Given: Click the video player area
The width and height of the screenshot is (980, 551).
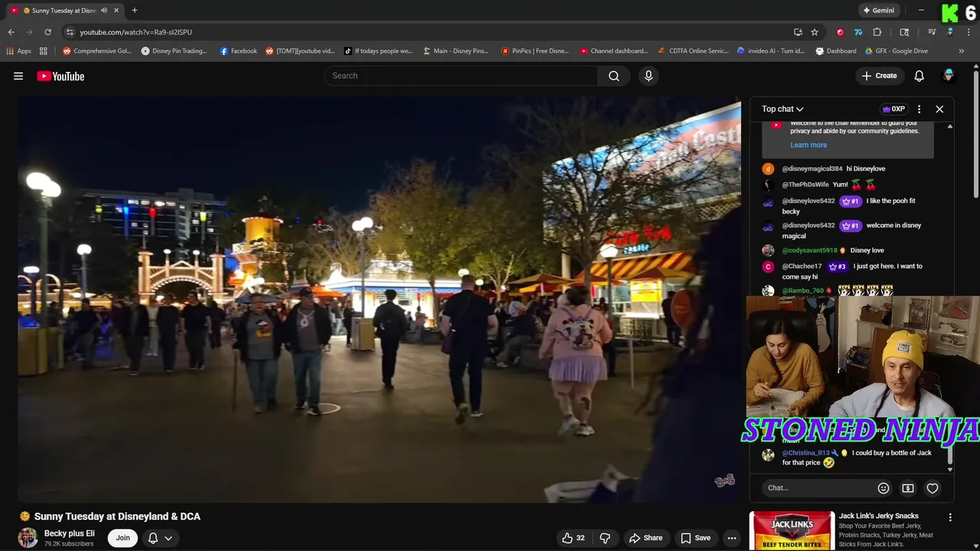Looking at the screenshot, I should [x=379, y=301].
